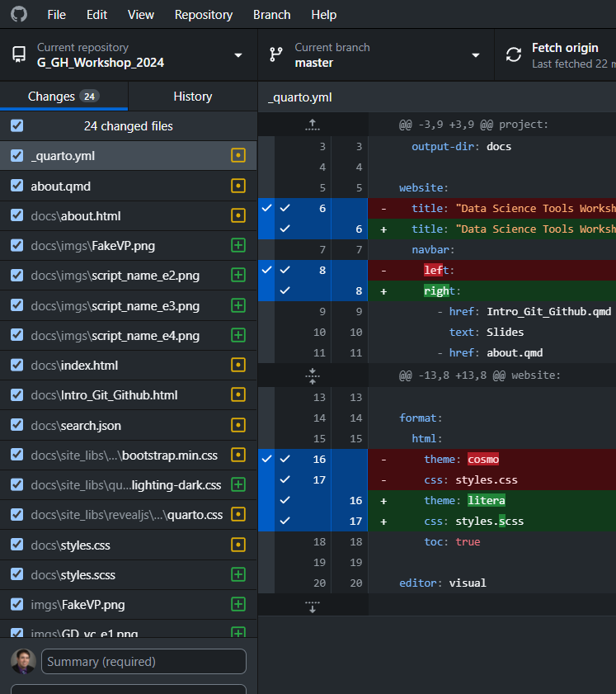The height and width of the screenshot is (694, 616).
Task: Click the user avatar beside the summary field
Action: 23,661
